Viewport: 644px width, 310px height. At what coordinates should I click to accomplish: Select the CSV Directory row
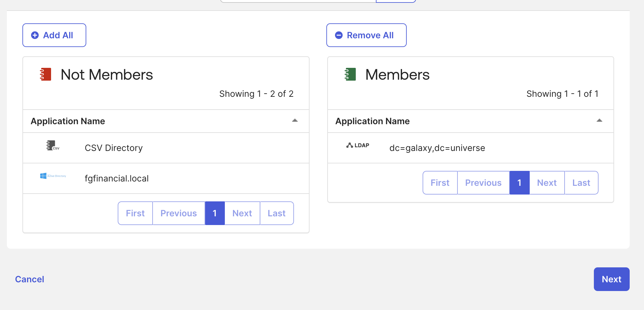pos(113,148)
